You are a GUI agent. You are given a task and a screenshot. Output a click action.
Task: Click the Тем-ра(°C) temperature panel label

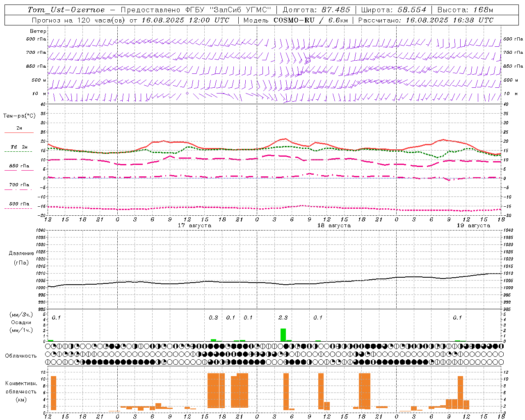19,116
